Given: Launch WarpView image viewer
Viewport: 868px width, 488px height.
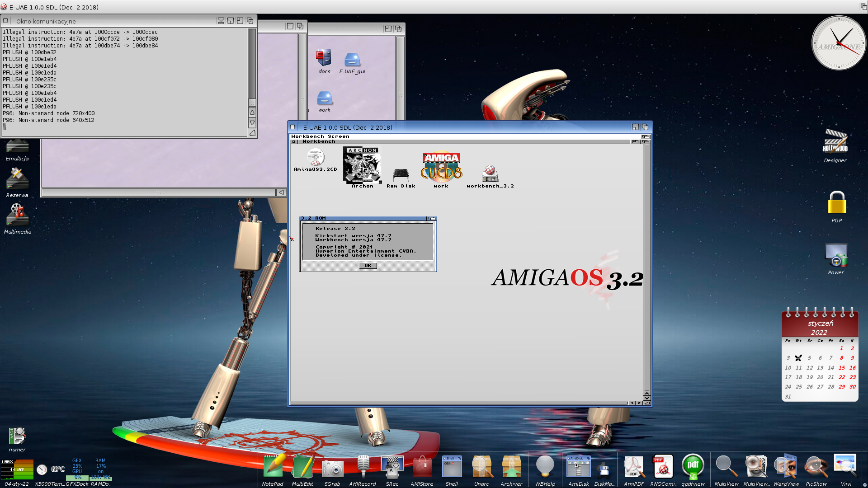Looking at the screenshot, I should 786,467.
